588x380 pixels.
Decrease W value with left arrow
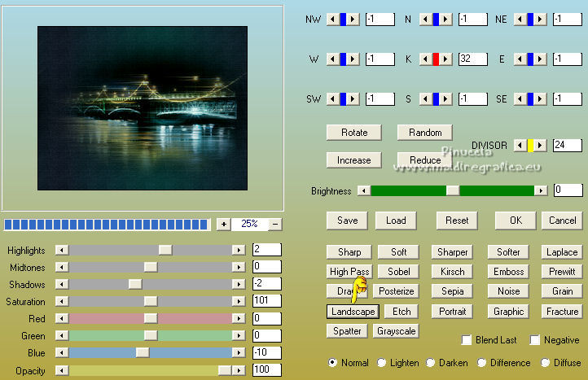click(x=332, y=59)
